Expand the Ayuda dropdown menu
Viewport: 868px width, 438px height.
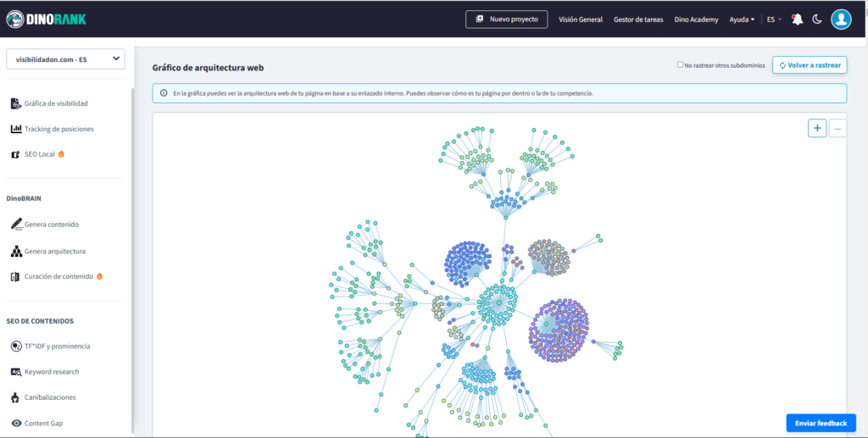pos(742,19)
